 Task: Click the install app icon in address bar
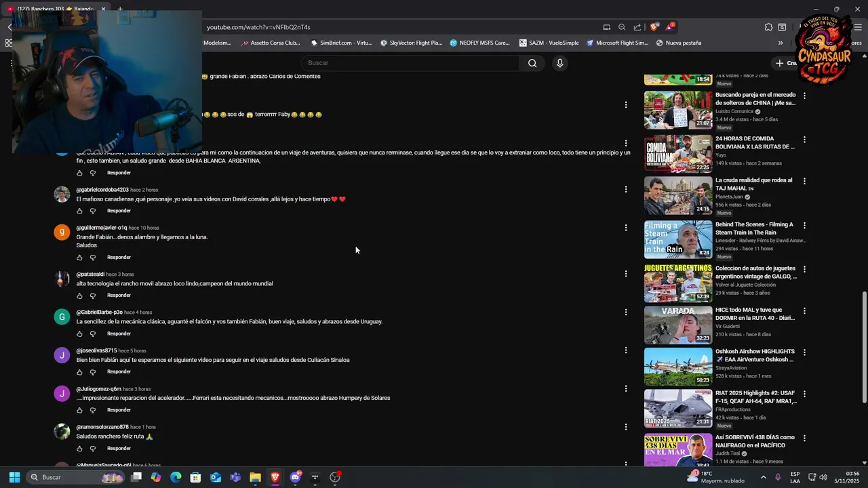coord(607,27)
